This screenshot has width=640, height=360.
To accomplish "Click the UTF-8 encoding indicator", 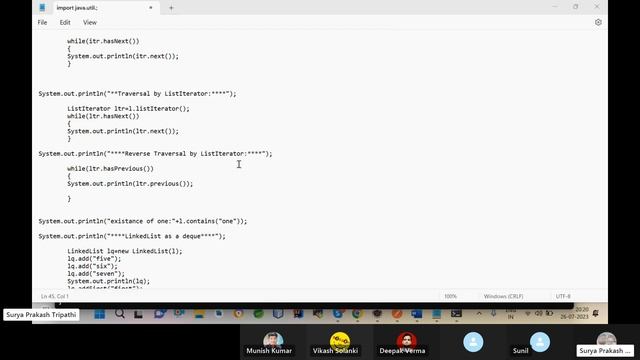I will point(563,296).
